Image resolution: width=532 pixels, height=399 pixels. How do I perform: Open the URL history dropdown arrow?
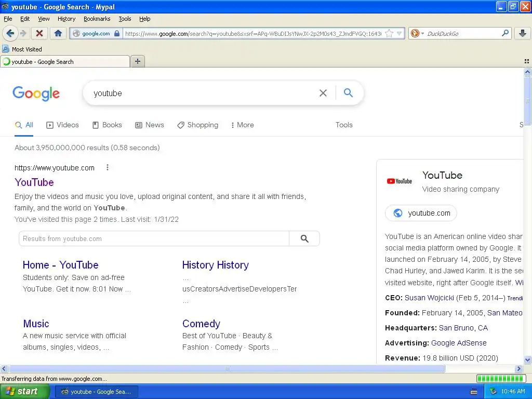tap(400, 33)
